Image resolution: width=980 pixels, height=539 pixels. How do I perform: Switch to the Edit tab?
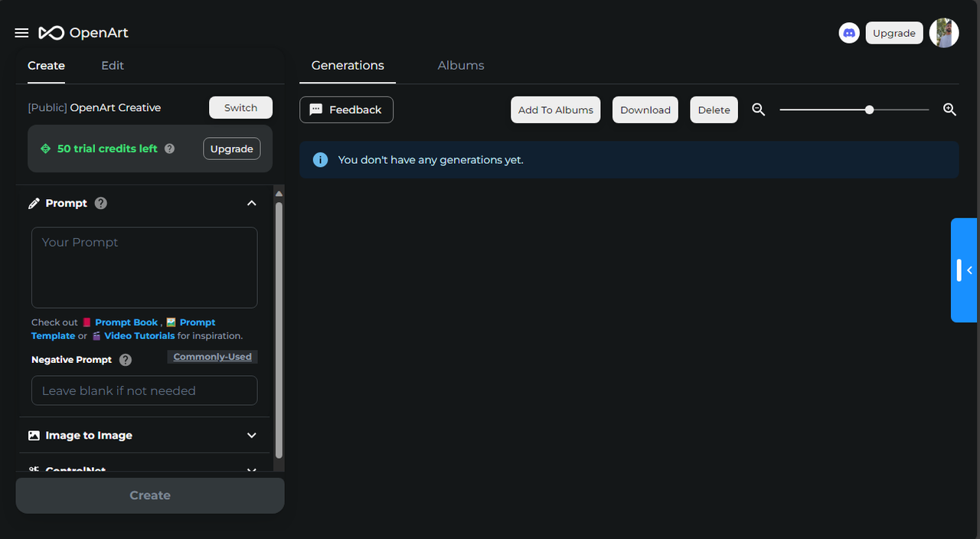tap(113, 66)
